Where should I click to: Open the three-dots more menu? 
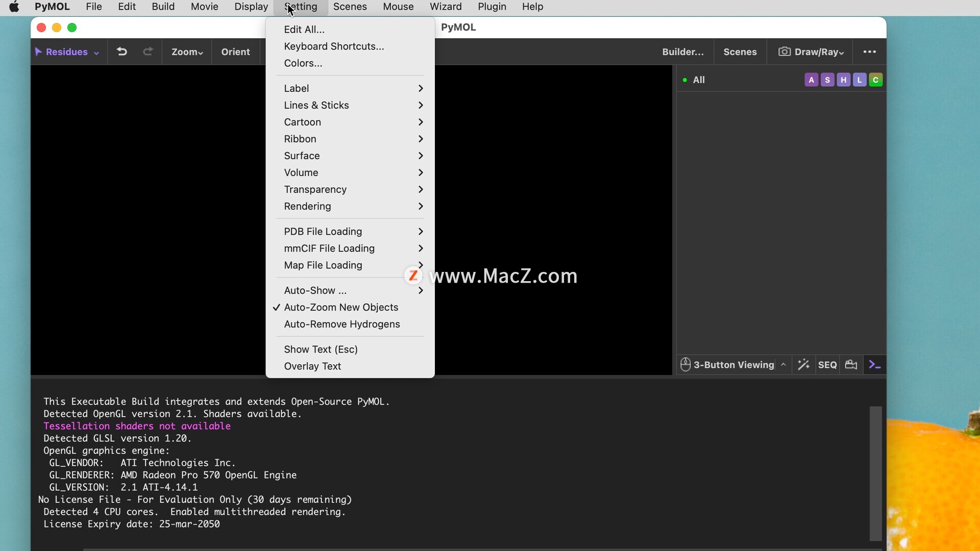870,52
